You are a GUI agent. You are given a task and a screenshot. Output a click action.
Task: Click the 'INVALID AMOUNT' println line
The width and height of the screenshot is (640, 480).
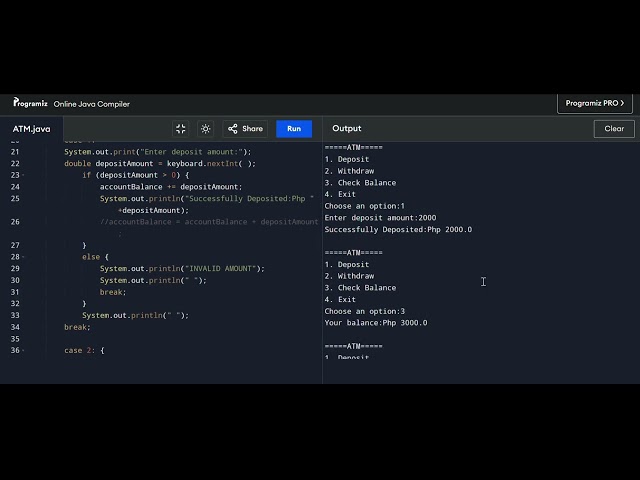tap(182, 269)
